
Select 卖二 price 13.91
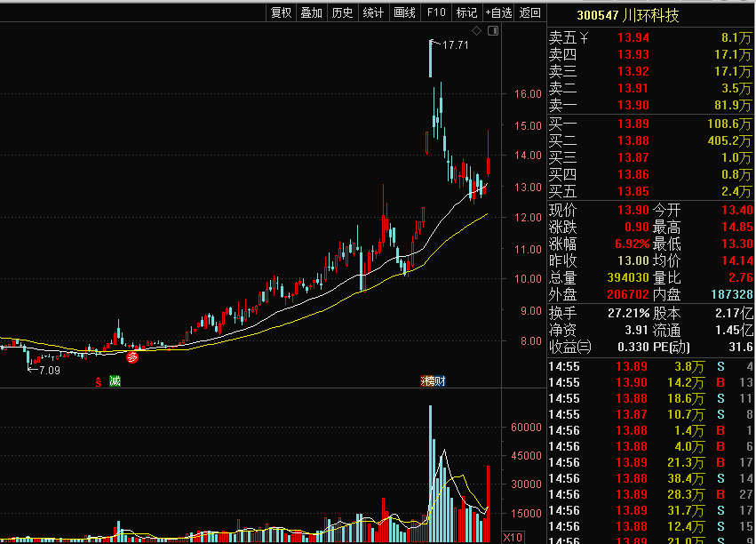(633, 88)
